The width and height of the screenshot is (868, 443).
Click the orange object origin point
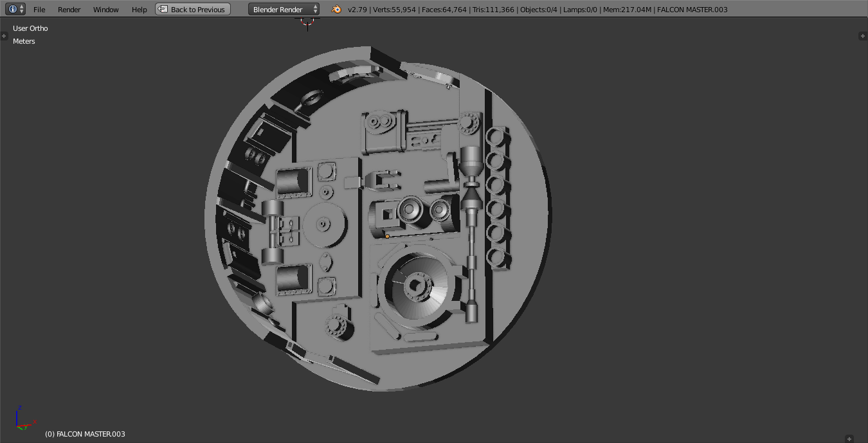coord(387,236)
